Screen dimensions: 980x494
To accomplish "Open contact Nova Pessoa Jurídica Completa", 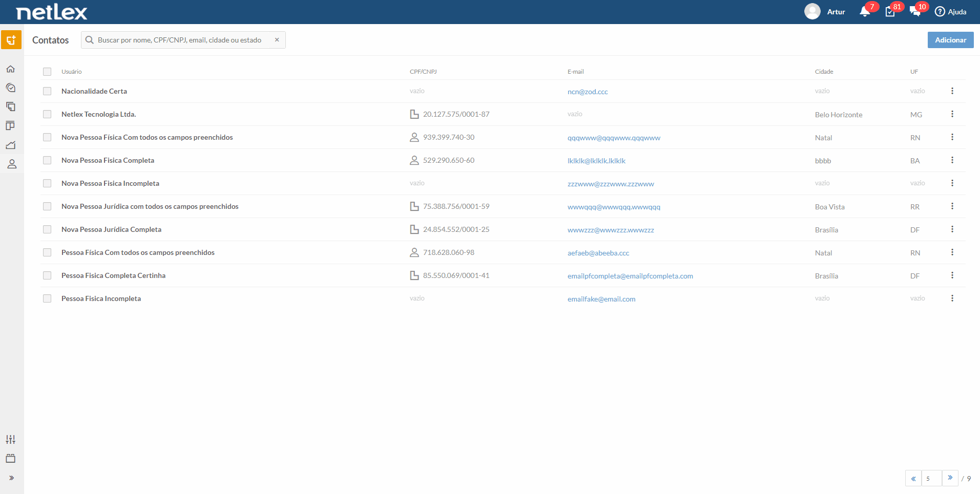I will coord(112,229).
